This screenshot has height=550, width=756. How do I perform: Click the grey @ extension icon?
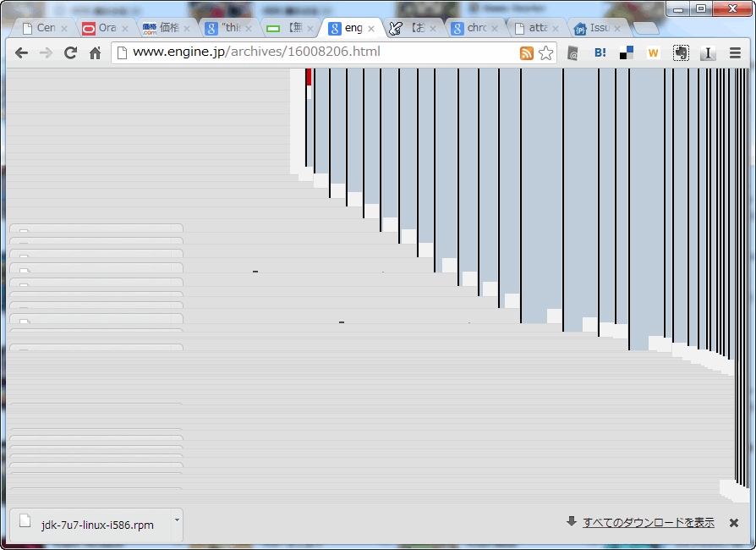coord(572,53)
